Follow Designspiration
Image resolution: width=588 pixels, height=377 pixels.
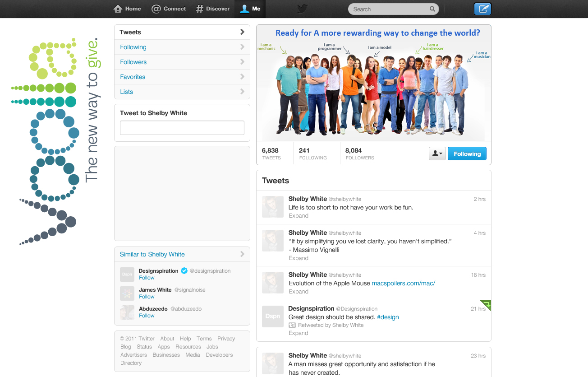click(147, 278)
